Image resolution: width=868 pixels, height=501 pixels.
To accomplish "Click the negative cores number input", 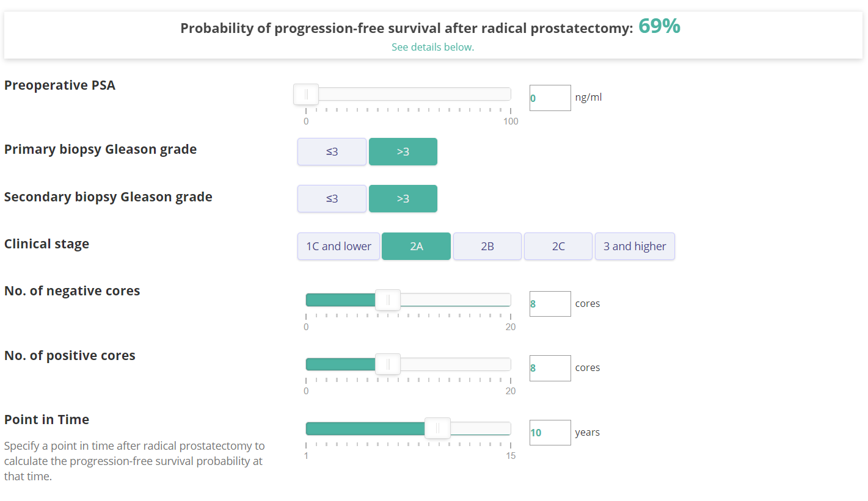I will click(x=550, y=303).
